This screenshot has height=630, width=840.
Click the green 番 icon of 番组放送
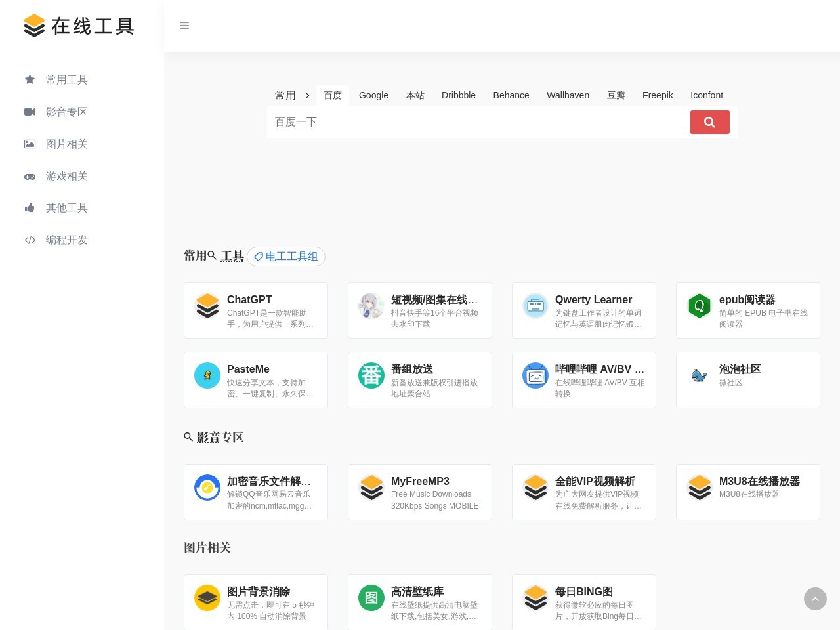pyautogui.click(x=371, y=375)
